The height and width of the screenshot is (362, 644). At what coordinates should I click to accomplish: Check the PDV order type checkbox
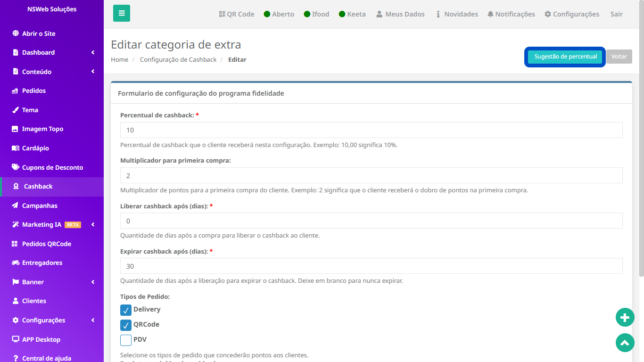[126, 340]
